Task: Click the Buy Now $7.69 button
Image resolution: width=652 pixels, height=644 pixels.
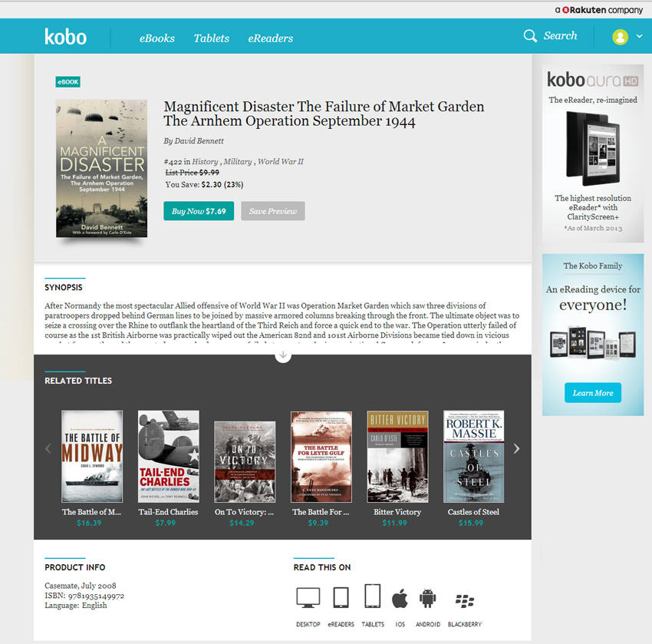Action: (x=199, y=211)
